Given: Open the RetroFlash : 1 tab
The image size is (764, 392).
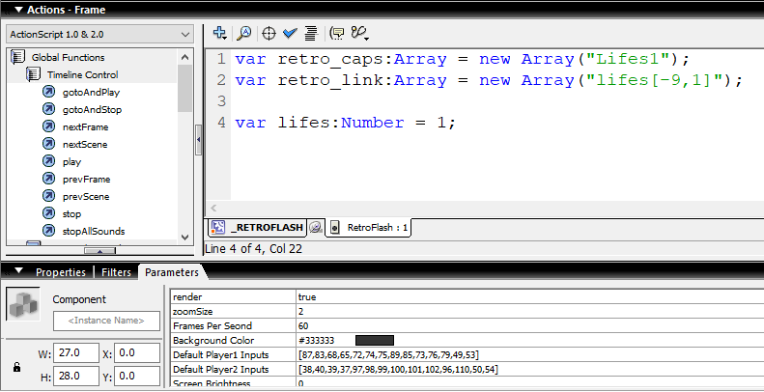Looking at the screenshot, I should point(369,227).
